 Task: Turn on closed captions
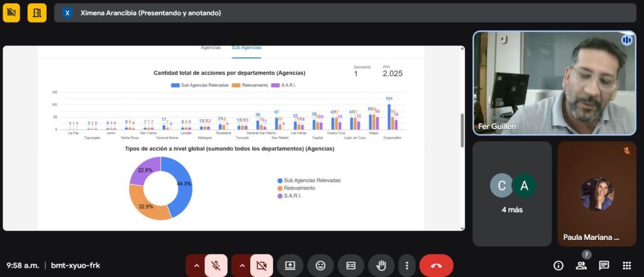[351, 266]
